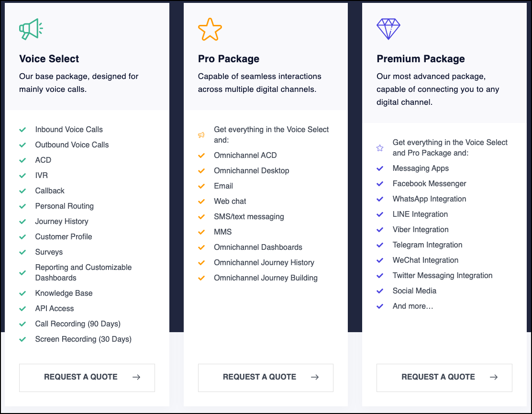Click the arrow in Pro Package quote button

(315, 377)
